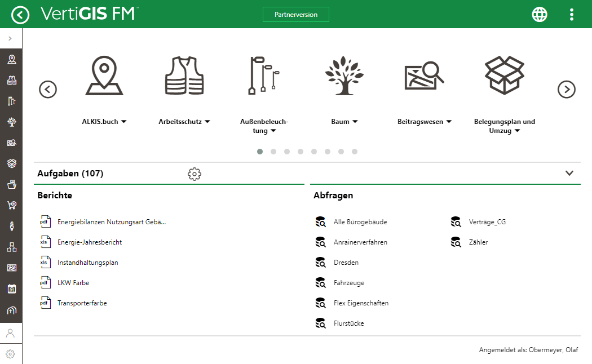The height and width of the screenshot is (364, 592).
Task: Open the Arbeitsschutz safety vest icon
Action: pos(184,76)
